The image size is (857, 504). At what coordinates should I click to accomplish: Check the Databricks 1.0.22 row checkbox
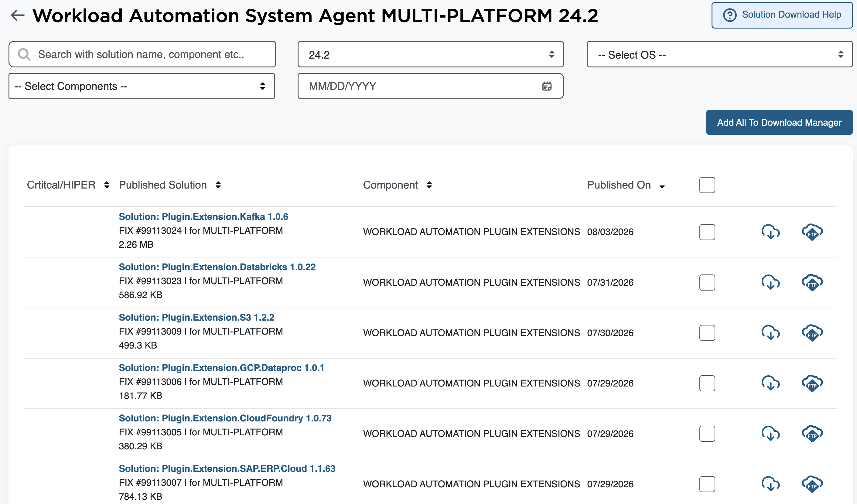click(707, 282)
